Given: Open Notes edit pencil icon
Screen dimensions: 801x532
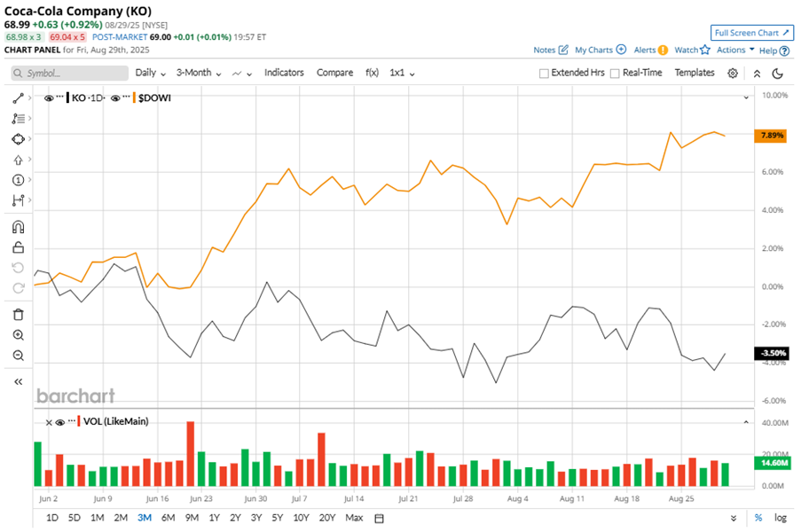Looking at the screenshot, I should click(x=563, y=50).
